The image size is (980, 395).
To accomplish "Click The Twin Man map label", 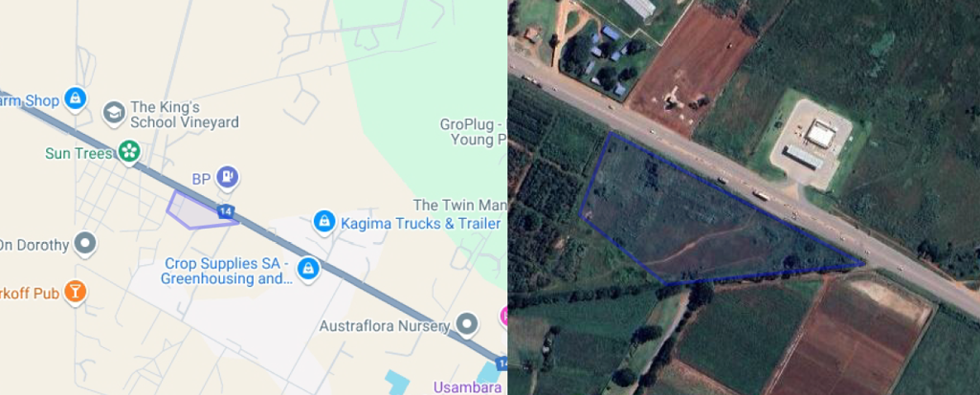I will (459, 205).
